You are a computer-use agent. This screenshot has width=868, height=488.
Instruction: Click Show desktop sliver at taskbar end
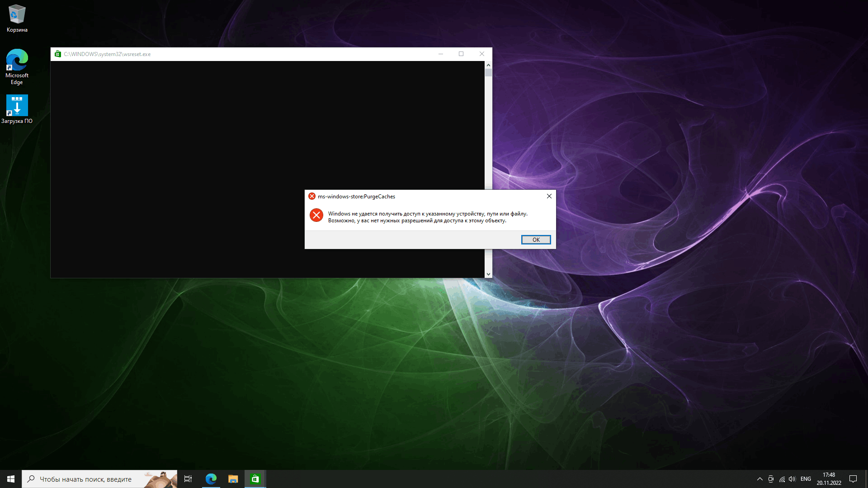point(866,479)
